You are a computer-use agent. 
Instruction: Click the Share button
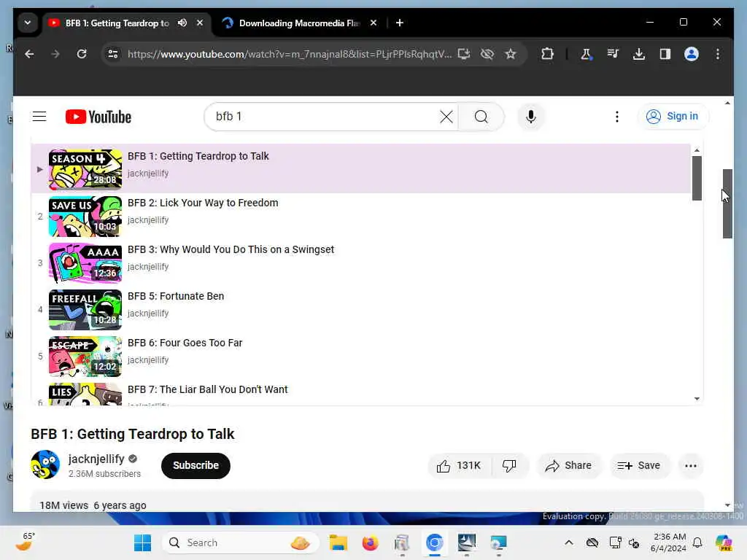coord(569,466)
